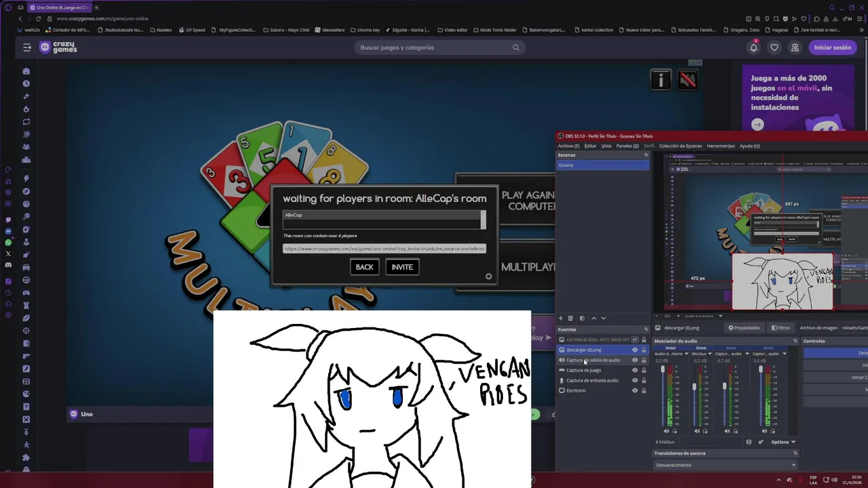This screenshot has width=868, height=488.
Task: Go back in browser history
Action: (x=20, y=18)
